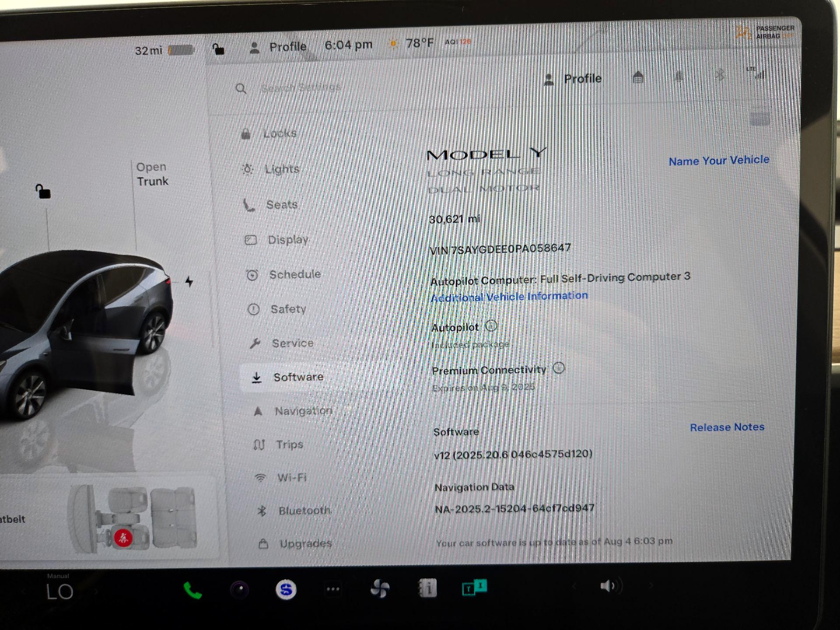Open the Navigation settings menu
The height and width of the screenshot is (630, 840).
293,411
